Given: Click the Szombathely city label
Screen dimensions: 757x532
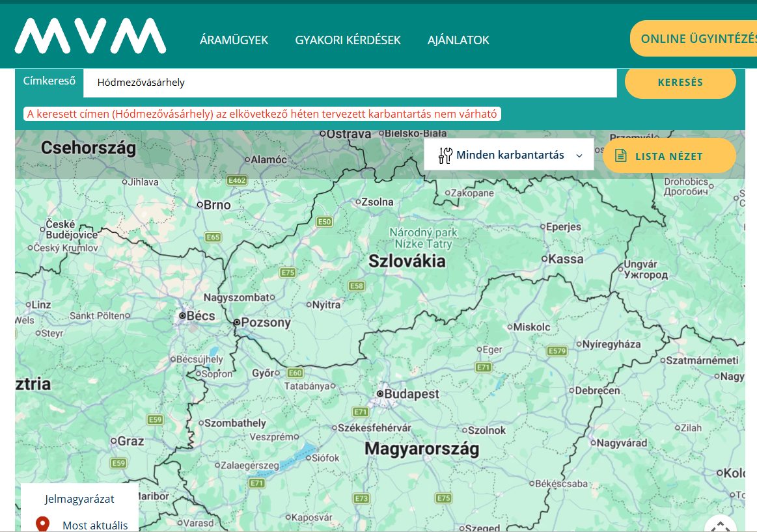Looking at the screenshot, I should [235, 423].
